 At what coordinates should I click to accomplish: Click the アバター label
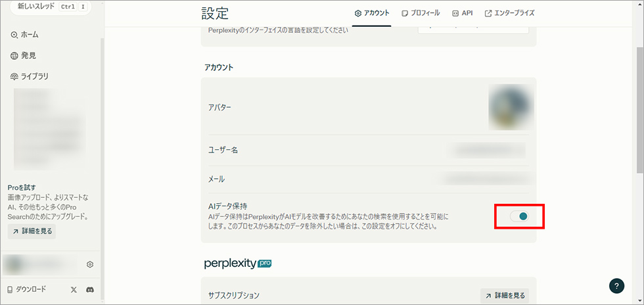[x=219, y=108]
